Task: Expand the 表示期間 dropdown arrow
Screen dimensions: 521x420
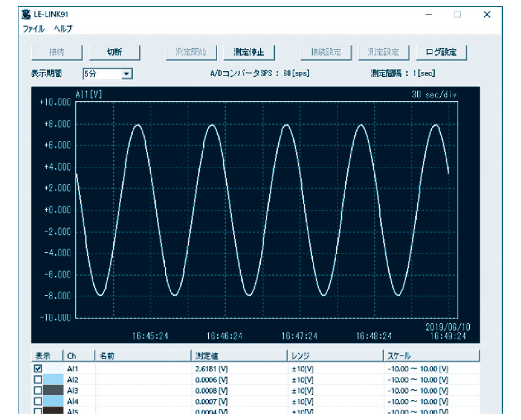Action: pyautogui.click(x=127, y=74)
